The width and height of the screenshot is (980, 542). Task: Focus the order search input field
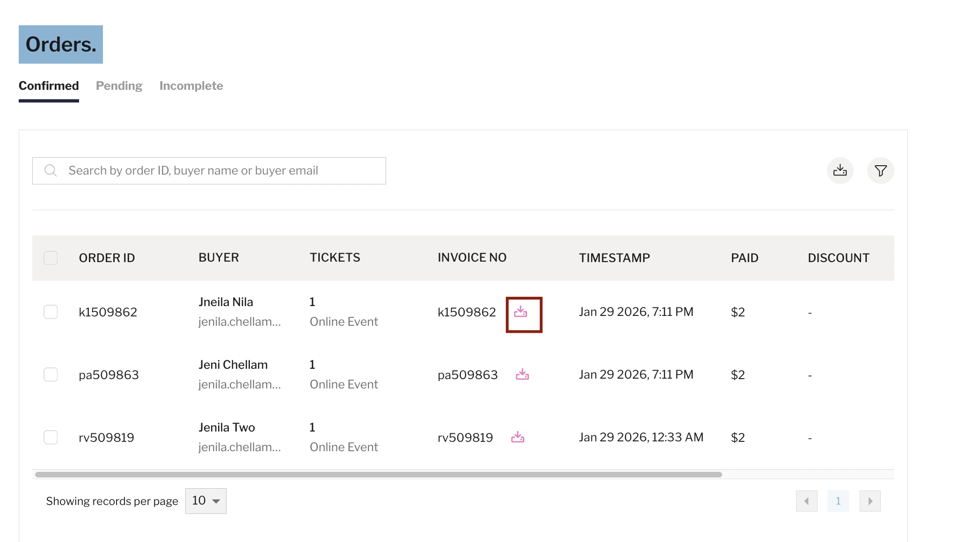point(209,171)
